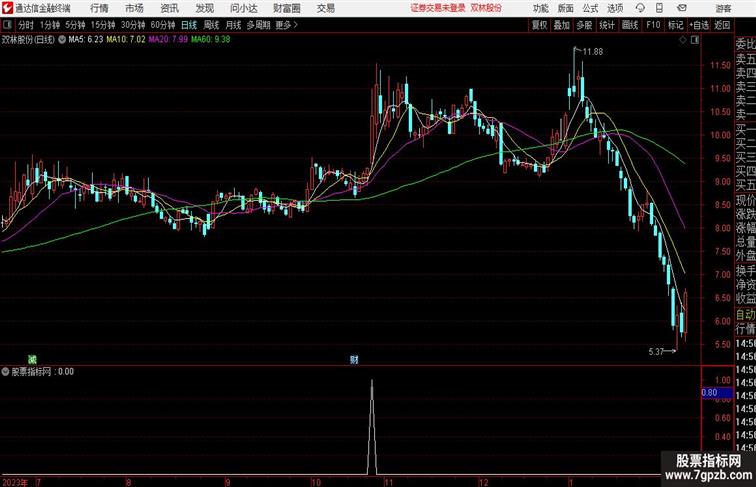Open the 功能 menu
The height and width of the screenshot is (487, 756).
coord(540,8)
